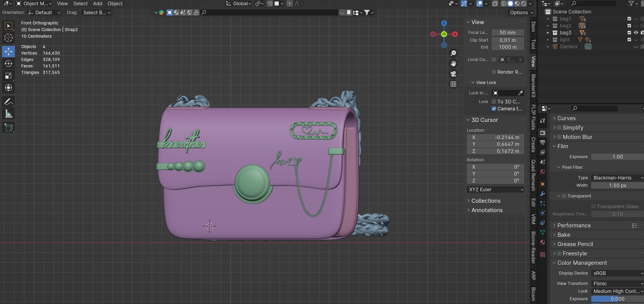Switch to orthographic grid view icon
Viewport: 644px width, 304px height.
(453, 84)
